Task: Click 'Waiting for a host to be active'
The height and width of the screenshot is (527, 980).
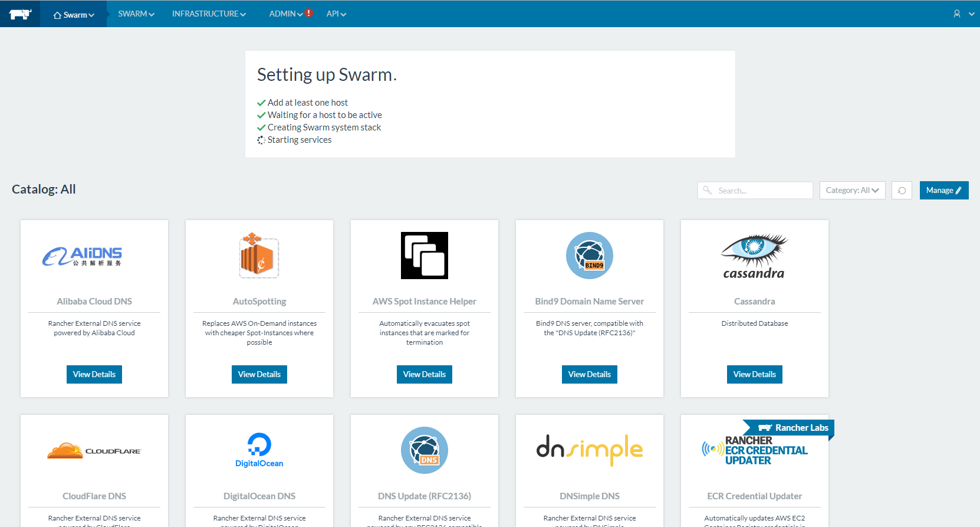Action: 325,115
